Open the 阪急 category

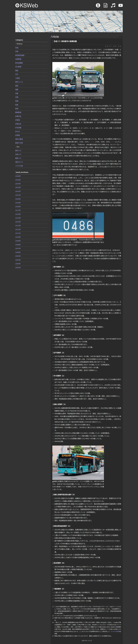pyautogui.click(x=17, y=105)
